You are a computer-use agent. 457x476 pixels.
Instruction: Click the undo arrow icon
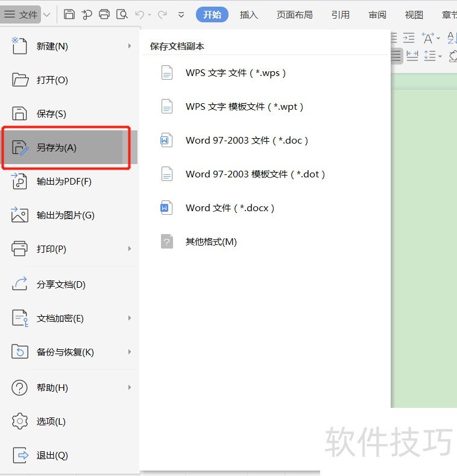pyautogui.click(x=140, y=14)
